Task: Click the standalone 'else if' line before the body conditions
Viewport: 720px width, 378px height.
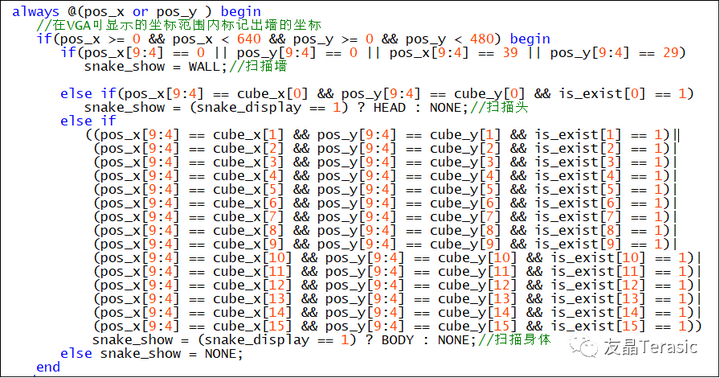Action: 88,121
